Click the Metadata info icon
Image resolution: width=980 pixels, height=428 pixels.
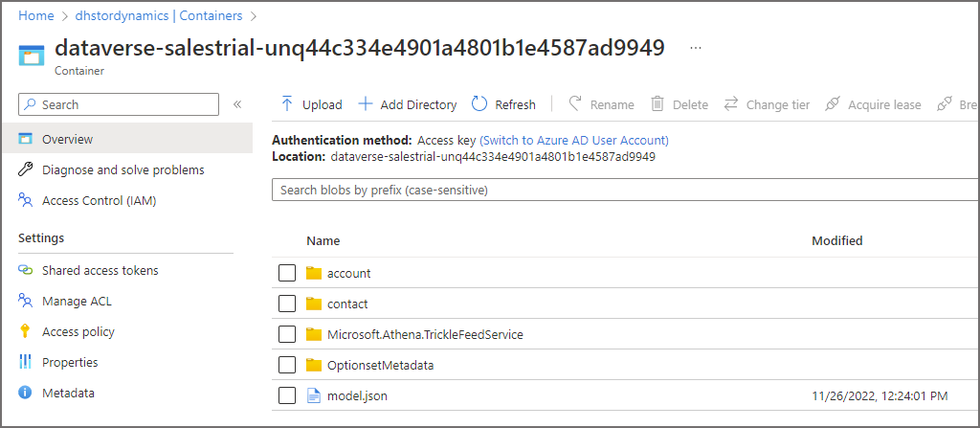(x=26, y=393)
